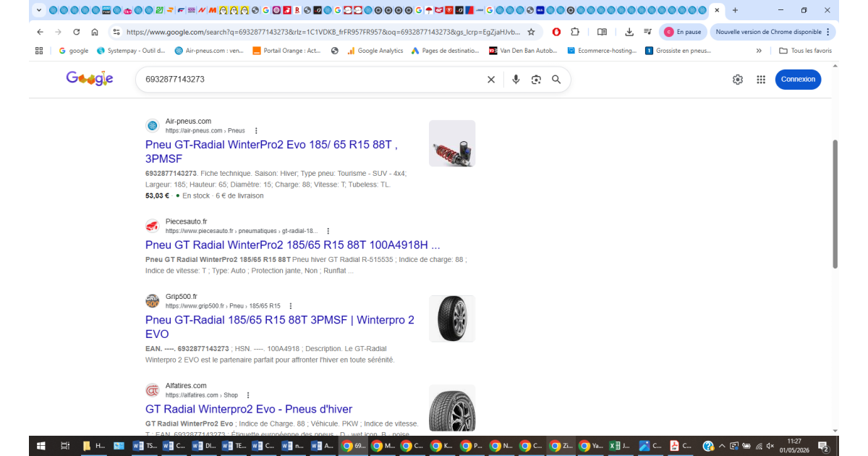Open more options for Piecesauto.fr result
The width and height of the screenshot is (868, 456).
(x=328, y=231)
